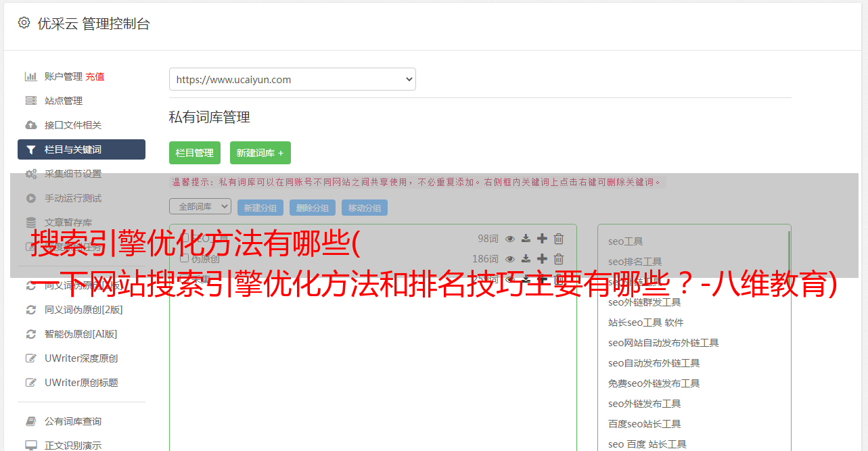Click the 删除分组 button
This screenshot has height=451, width=868.
point(313,208)
